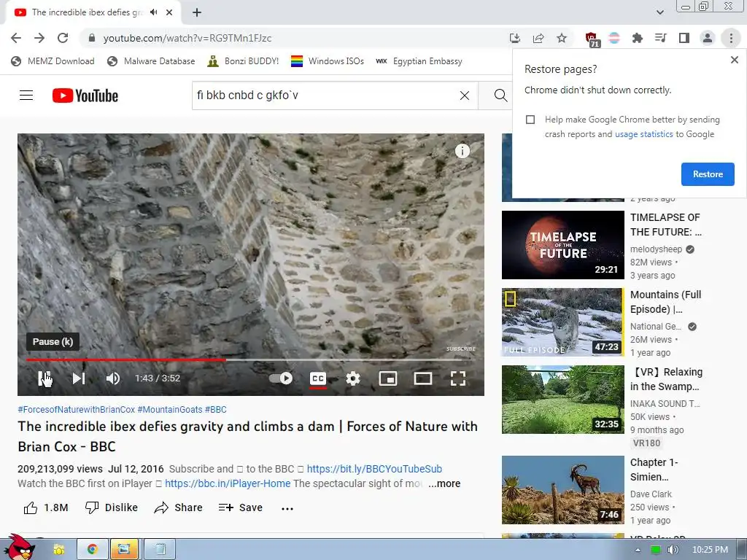Open the tab search chevron dropdown
The width and height of the screenshot is (747, 560).
659,12
